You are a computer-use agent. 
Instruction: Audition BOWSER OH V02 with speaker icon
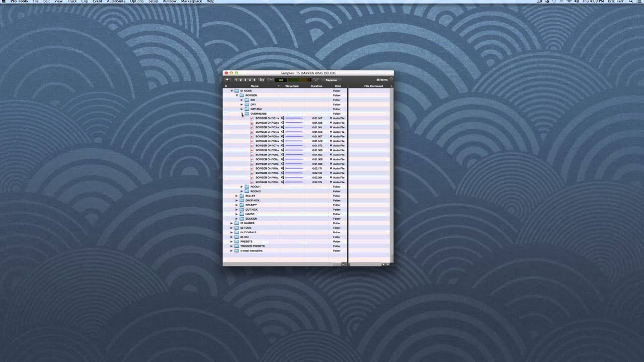[282, 123]
